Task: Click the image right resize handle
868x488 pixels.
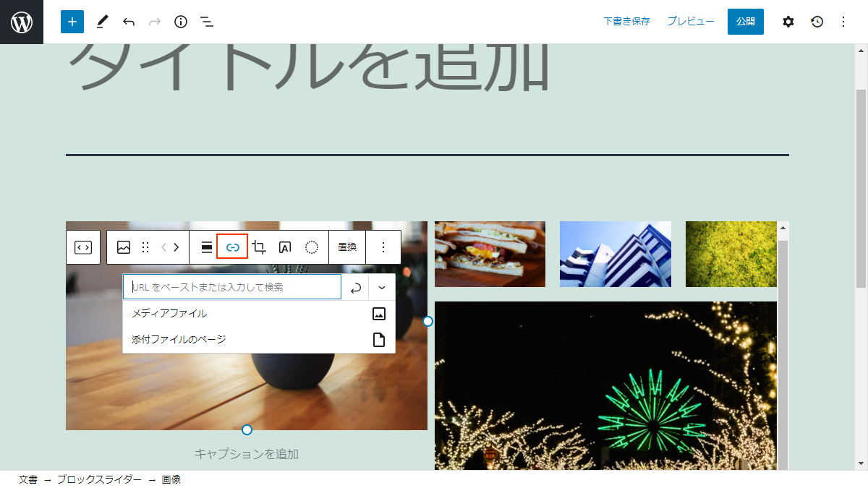Action: 427,321
